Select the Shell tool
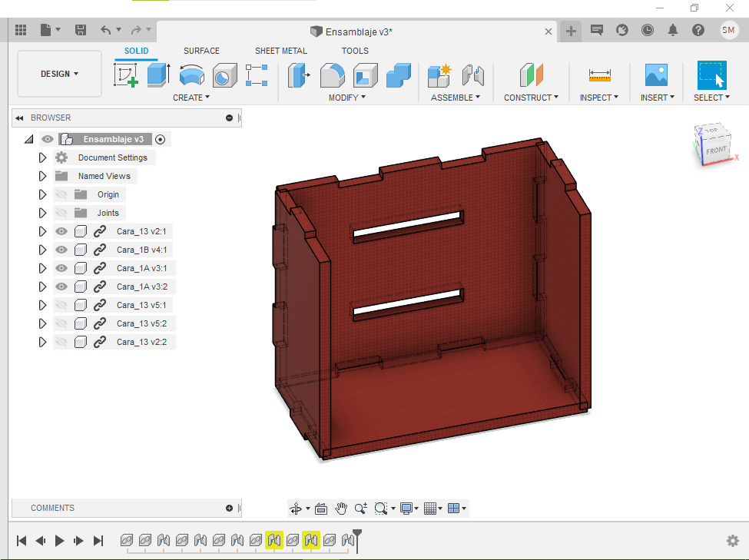Image resolution: width=749 pixels, height=560 pixels. [x=366, y=75]
